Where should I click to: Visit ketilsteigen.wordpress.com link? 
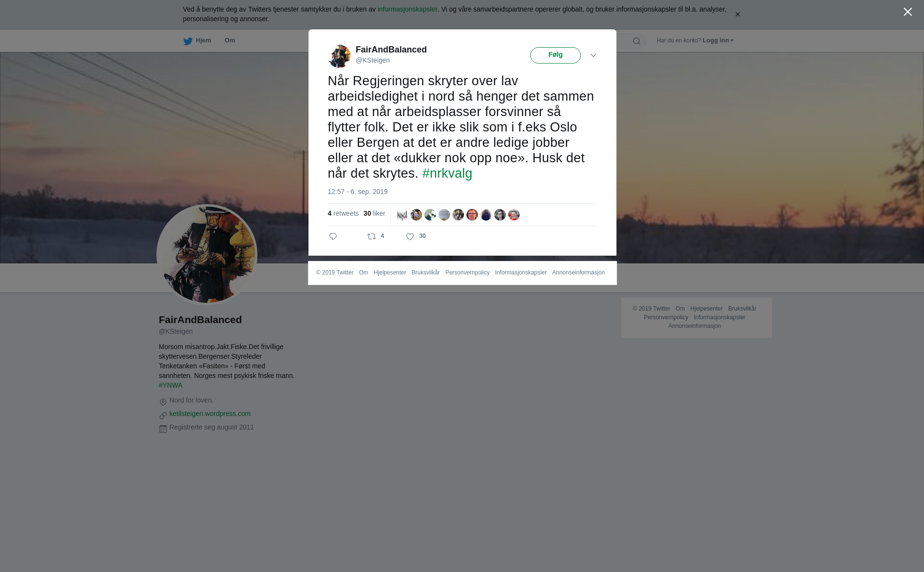(x=210, y=414)
